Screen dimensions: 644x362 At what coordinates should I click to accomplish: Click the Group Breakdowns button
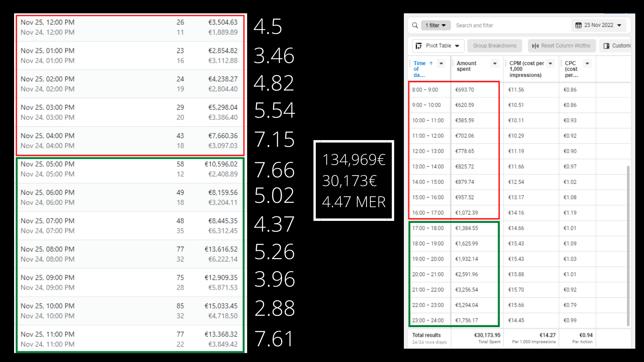point(495,46)
